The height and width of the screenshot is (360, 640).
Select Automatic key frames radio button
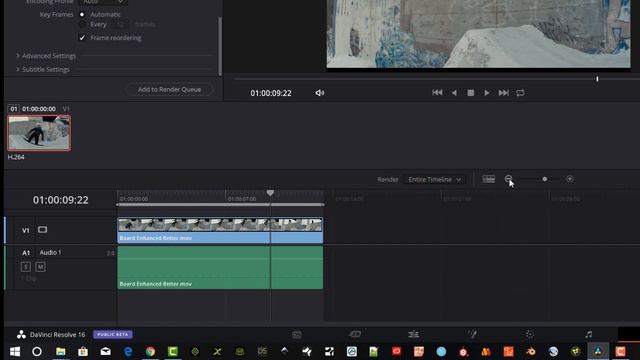(82, 14)
